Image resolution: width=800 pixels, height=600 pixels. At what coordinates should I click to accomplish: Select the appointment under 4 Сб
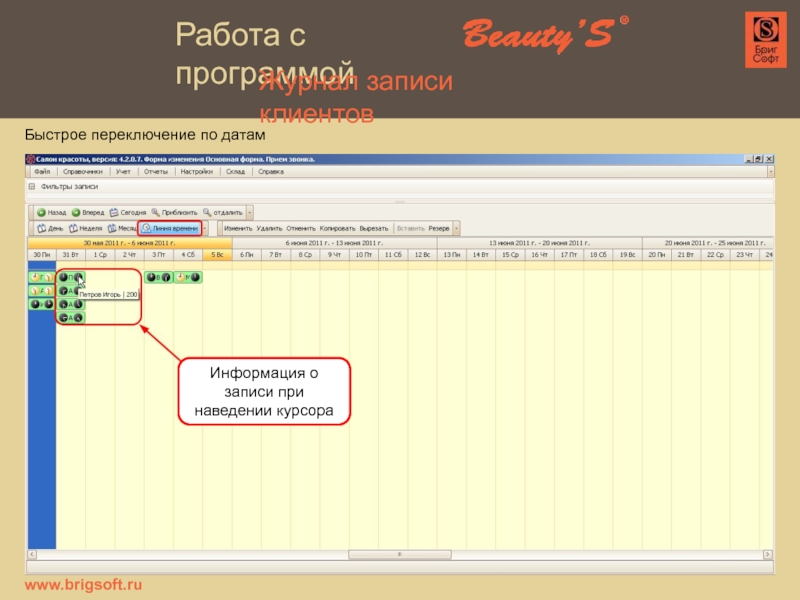(188, 277)
